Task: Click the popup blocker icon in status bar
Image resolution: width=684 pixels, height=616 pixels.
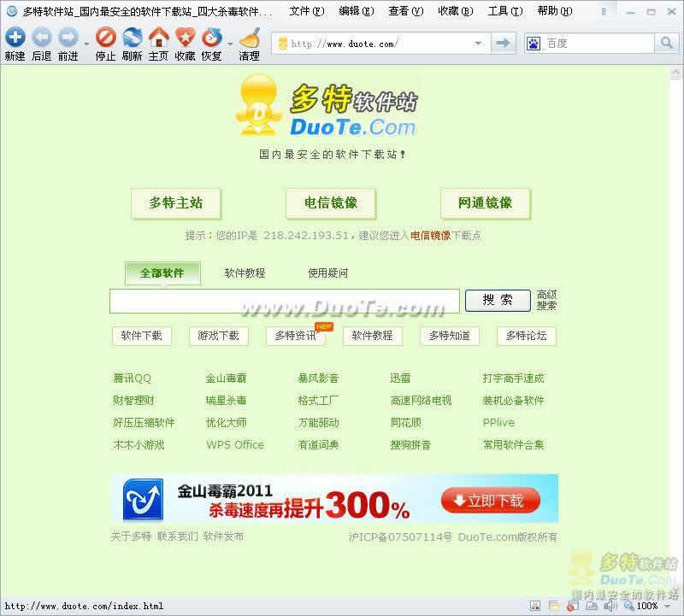Action: coord(572,606)
